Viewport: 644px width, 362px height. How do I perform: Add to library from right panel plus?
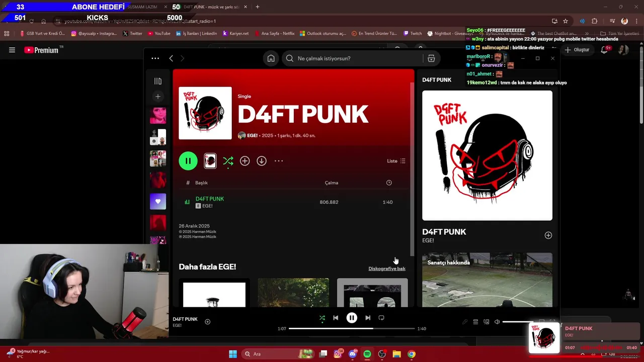click(x=548, y=235)
